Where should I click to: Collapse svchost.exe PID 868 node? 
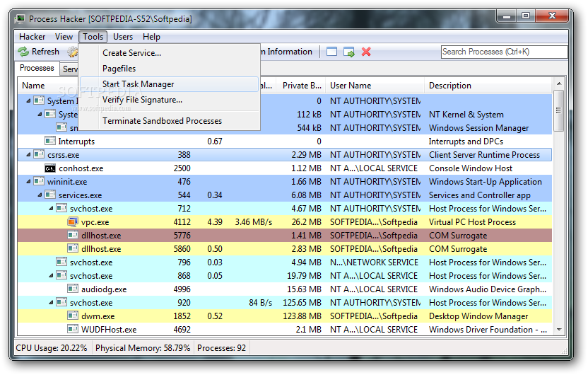(51, 275)
